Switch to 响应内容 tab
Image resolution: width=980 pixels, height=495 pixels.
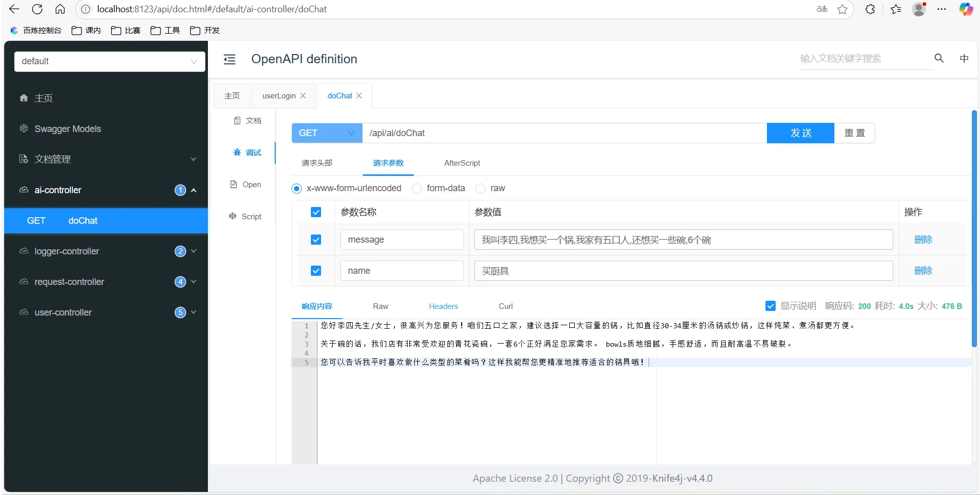pyautogui.click(x=317, y=306)
